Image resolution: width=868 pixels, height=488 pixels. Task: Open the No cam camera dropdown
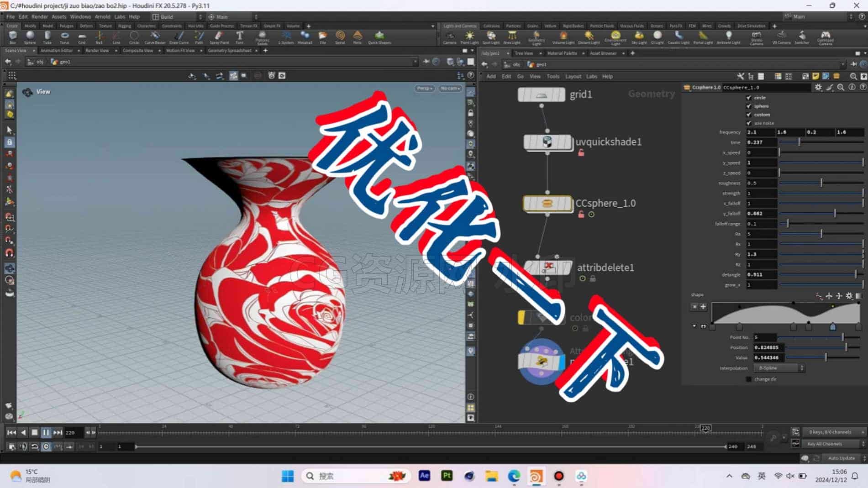coord(450,89)
